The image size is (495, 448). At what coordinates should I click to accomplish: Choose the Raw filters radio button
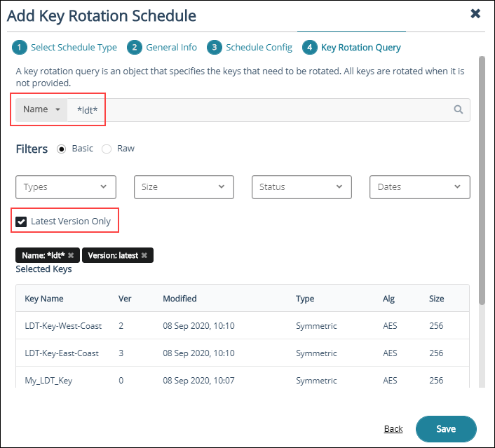point(107,149)
